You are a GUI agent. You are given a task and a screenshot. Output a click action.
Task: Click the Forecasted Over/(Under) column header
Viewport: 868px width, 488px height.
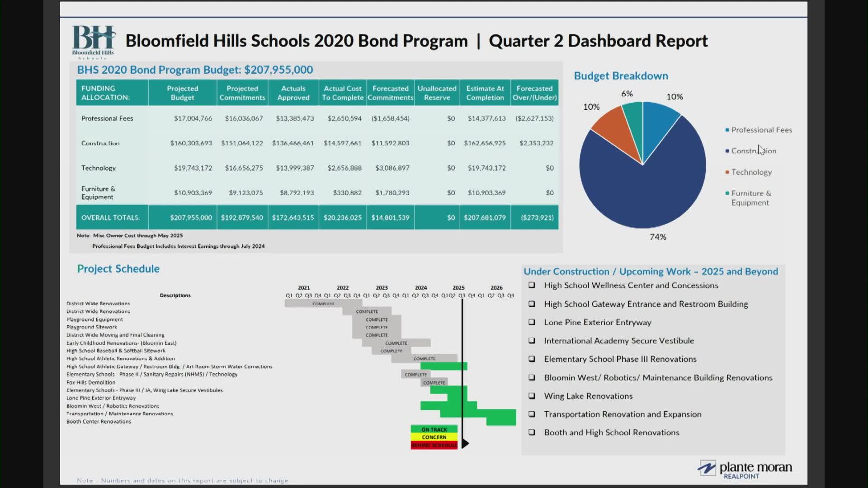(534, 93)
